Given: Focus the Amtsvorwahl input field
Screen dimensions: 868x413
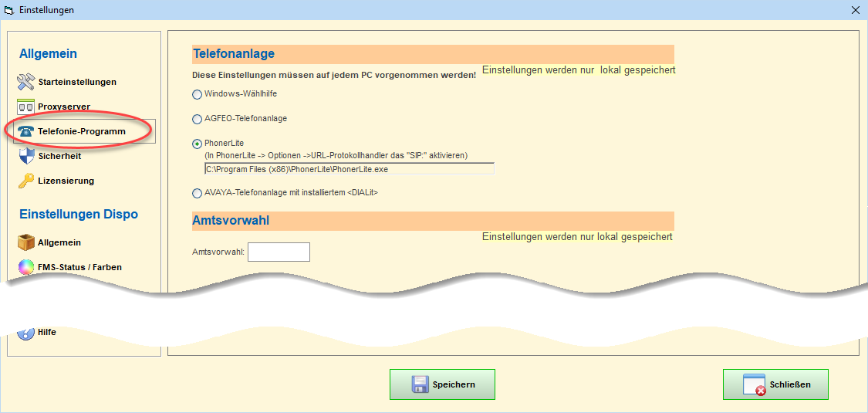Looking at the screenshot, I should point(279,252).
